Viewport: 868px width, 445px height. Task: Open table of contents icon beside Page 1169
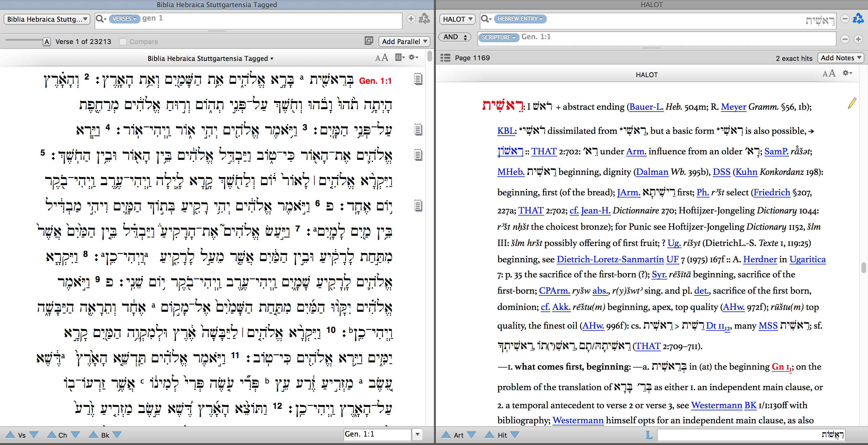click(445, 58)
